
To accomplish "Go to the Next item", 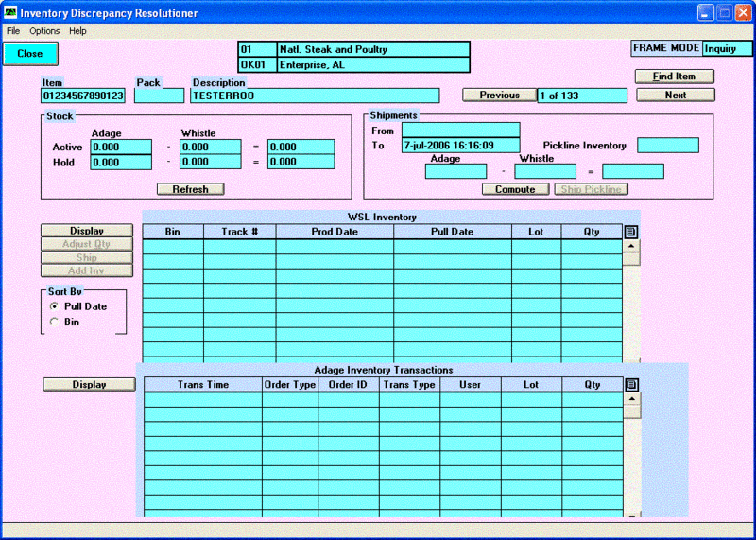I will coord(675,96).
